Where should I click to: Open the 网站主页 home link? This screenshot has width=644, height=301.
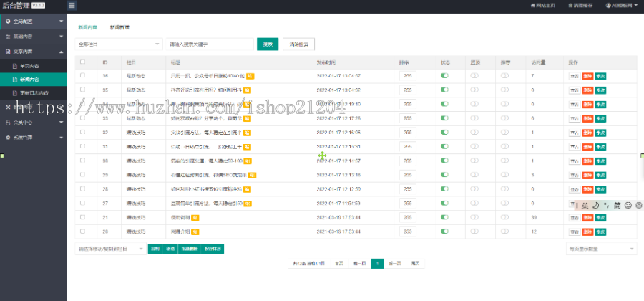542,5
